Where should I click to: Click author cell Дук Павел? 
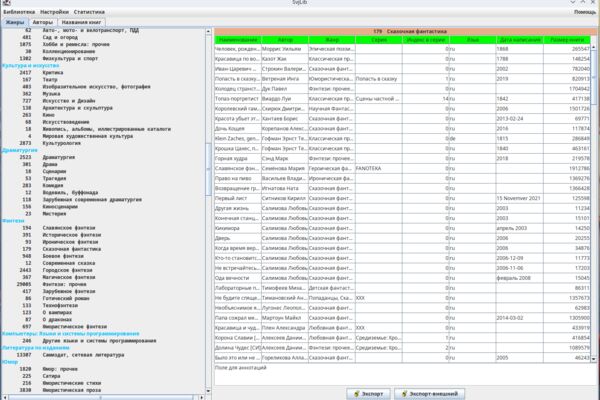tap(285, 89)
